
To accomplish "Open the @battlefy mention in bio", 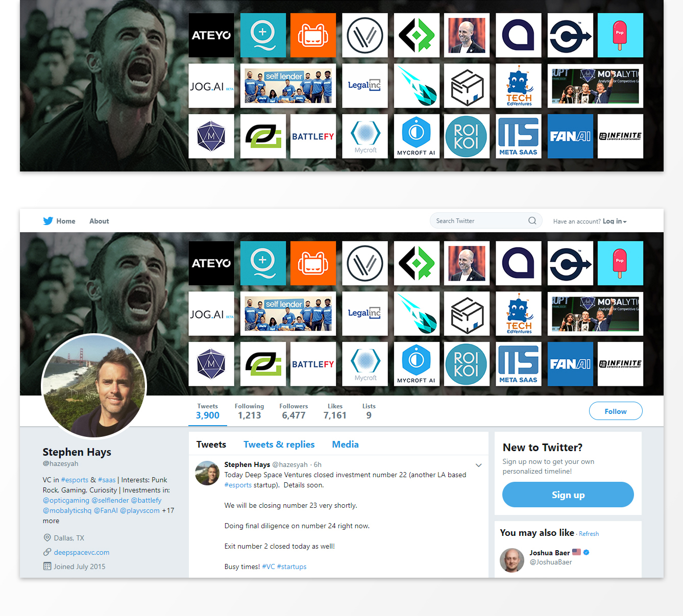I will pos(146,500).
